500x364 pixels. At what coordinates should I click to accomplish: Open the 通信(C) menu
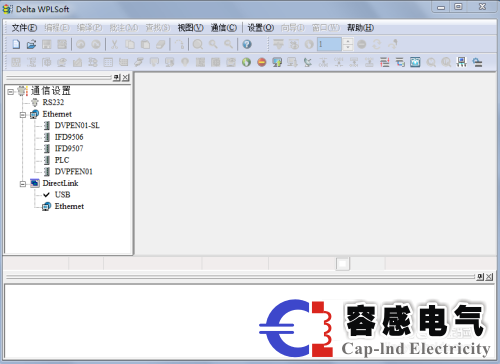click(224, 28)
